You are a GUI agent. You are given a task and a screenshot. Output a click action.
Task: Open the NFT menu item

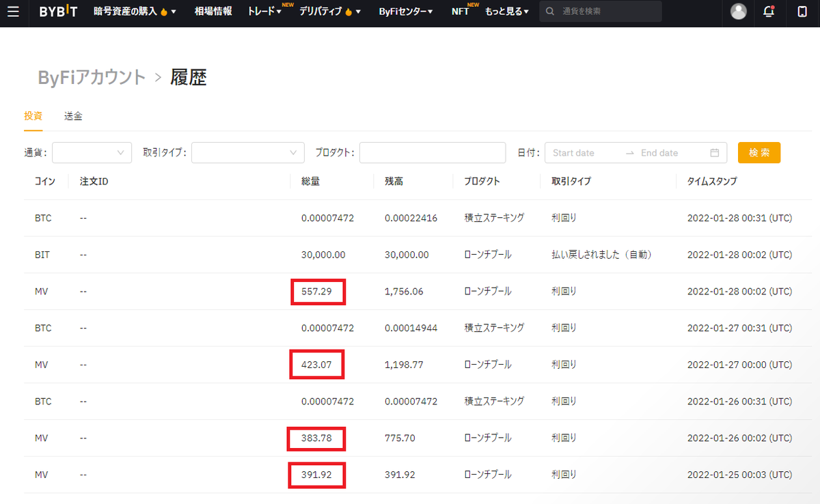coord(461,12)
